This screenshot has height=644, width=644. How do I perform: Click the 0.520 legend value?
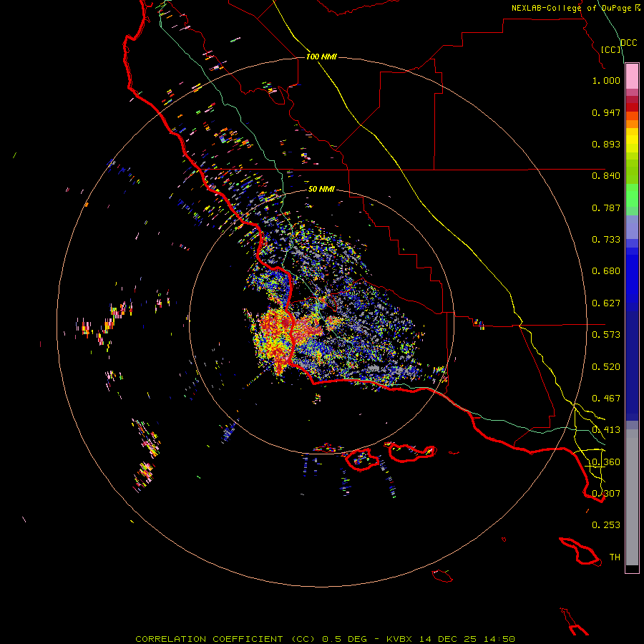(606, 367)
